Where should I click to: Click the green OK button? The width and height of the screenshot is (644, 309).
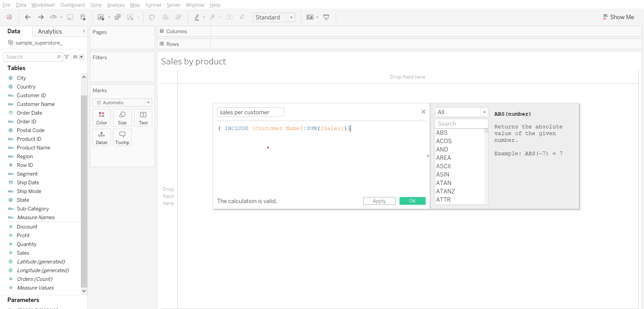412,201
